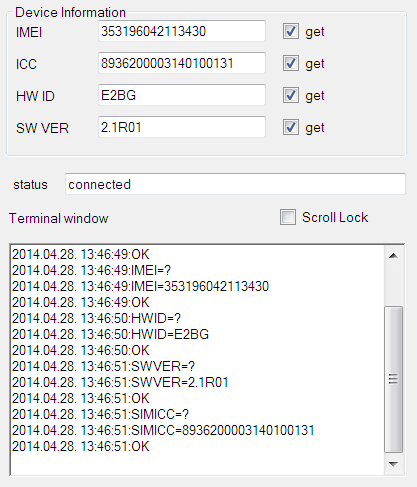Click the status field showing connected
417x487 pixels.
[235, 184]
